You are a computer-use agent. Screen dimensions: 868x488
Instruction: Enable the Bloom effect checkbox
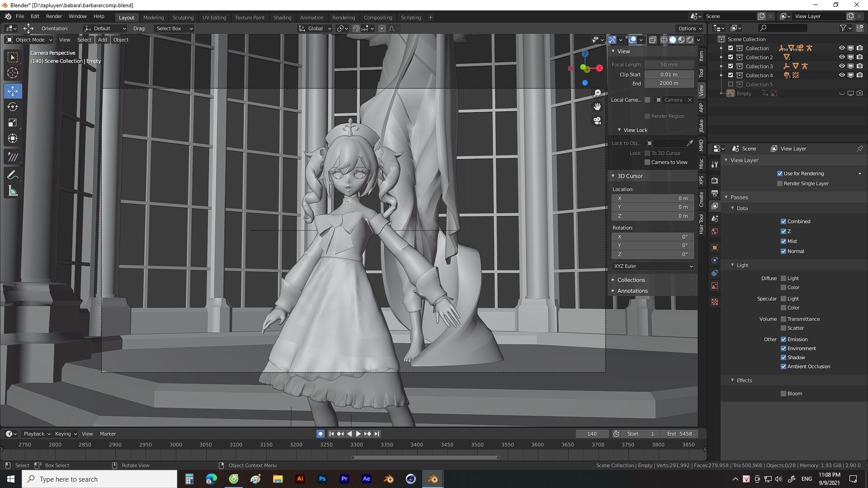coord(783,394)
